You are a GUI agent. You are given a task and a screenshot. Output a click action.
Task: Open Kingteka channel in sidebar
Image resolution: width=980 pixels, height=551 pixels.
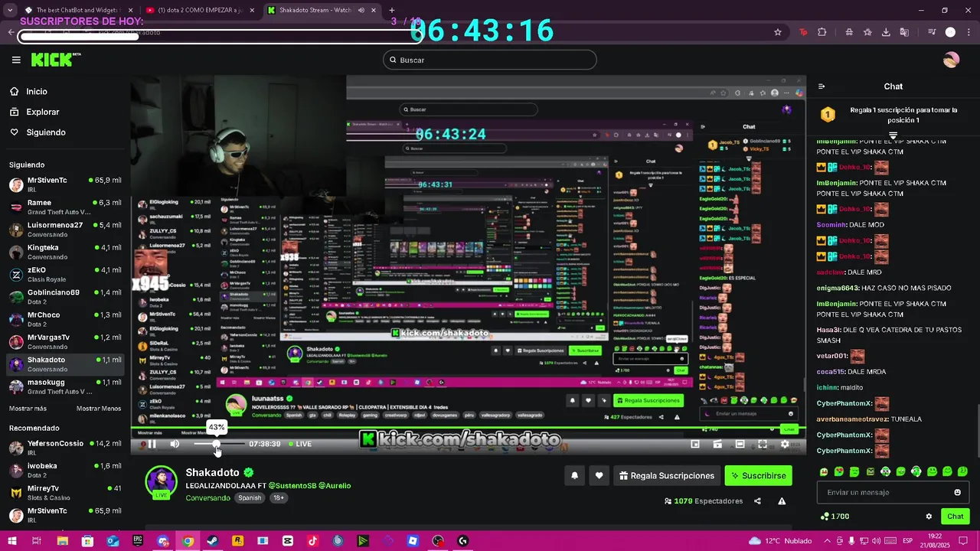[x=65, y=252]
